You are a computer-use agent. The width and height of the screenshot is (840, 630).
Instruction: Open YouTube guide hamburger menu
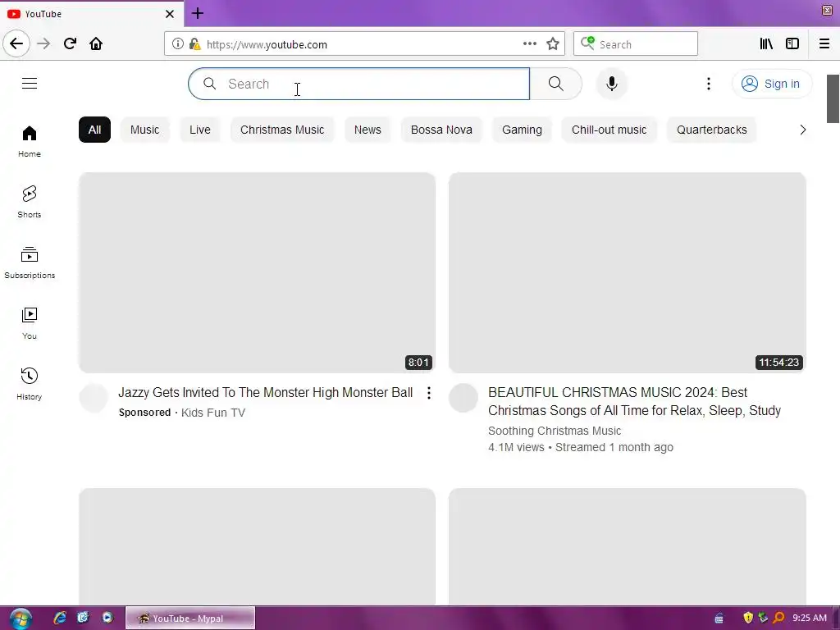30,84
